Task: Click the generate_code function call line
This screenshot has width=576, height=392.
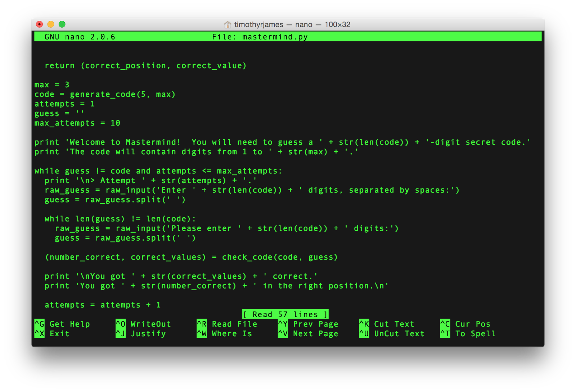Action: coord(105,94)
